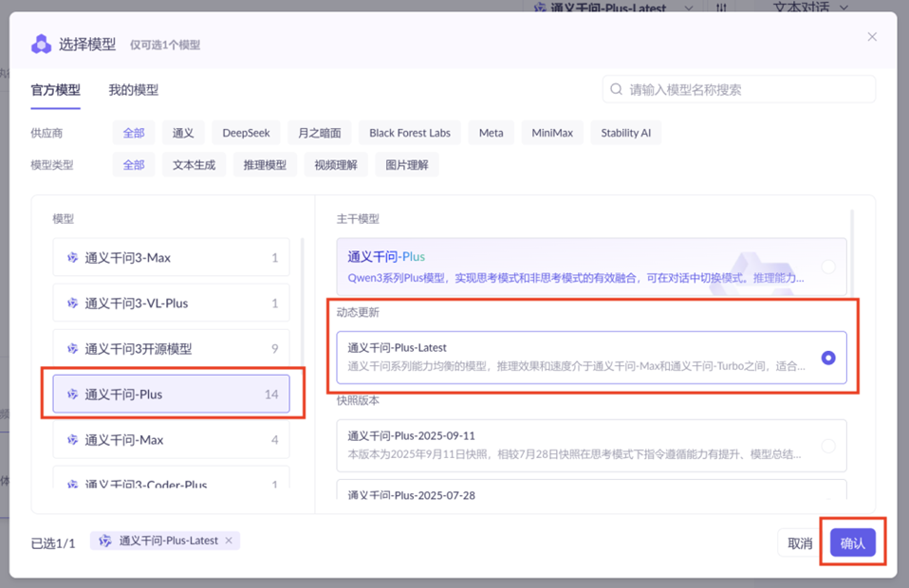Click the purple model logo beside 选择模型
The image size is (909, 588).
tap(41, 44)
